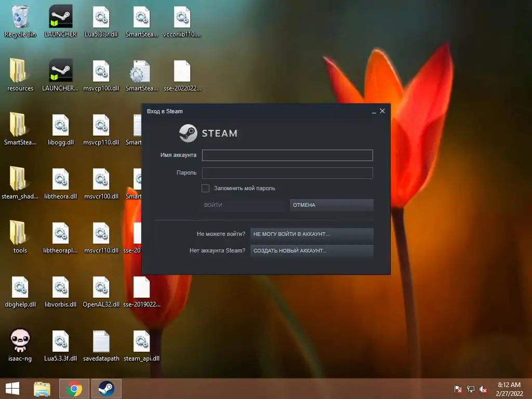Viewport: 532px width, 399px height.
Task: Switch to Chrome in the taskbar
Action: click(74, 389)
